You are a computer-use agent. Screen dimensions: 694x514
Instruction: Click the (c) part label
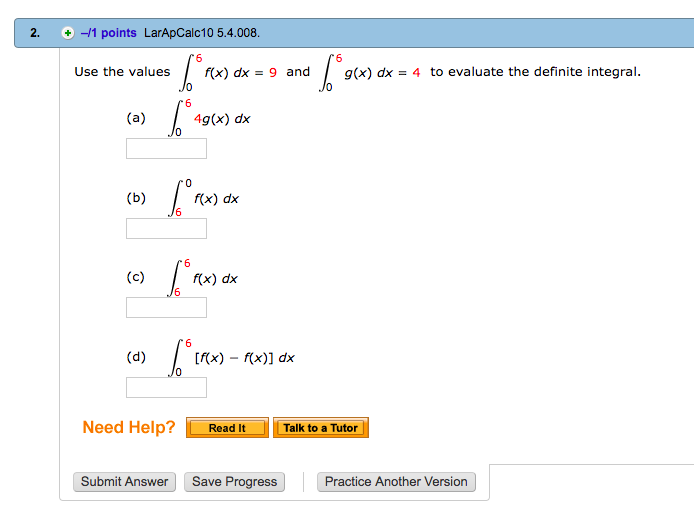pyautogui.click(x=135, y=277)
